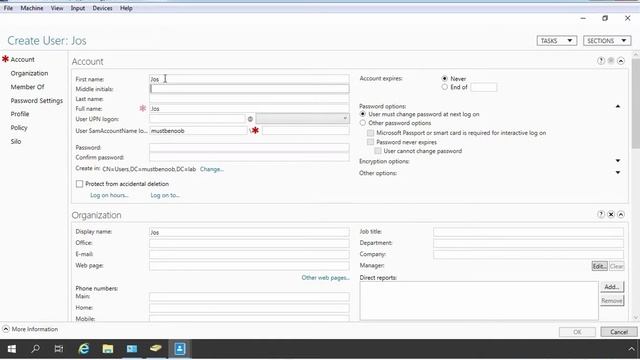Image resolution: width=640 pixels, height=360 pixels.
Task: Expand More Information panel
Action: click(30, 329)
